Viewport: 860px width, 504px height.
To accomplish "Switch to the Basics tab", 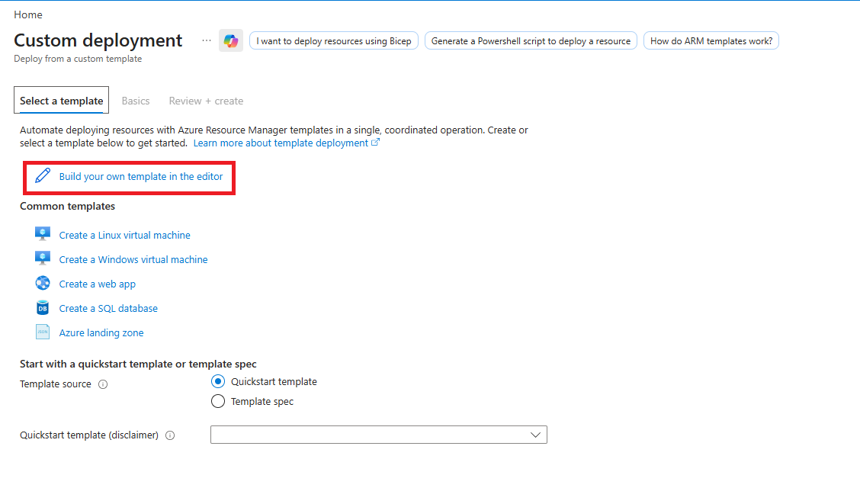I will [x=136, y=101].
